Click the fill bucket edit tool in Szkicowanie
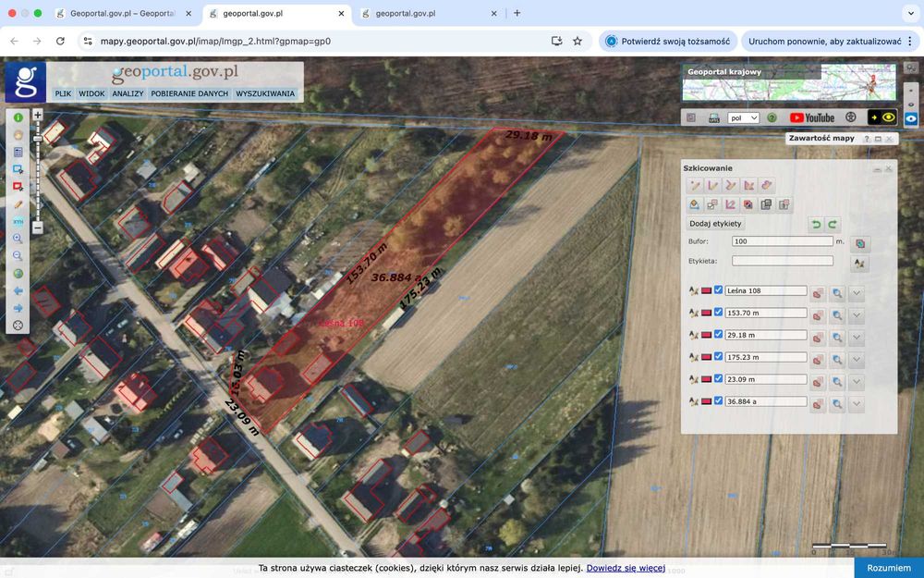The image size is (924, 578). pyautogui.click(x=695, y=204)
